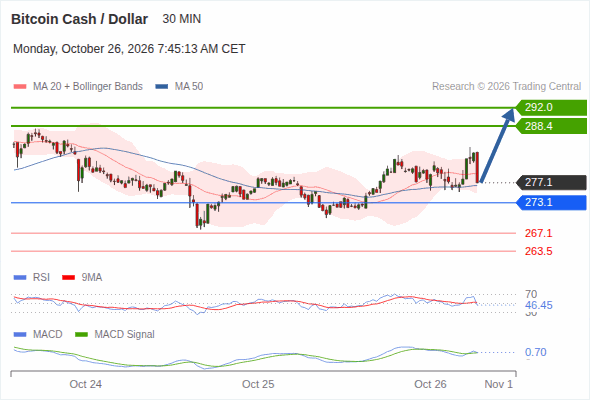Click the MACD 0.70 current value

(536, 353)
